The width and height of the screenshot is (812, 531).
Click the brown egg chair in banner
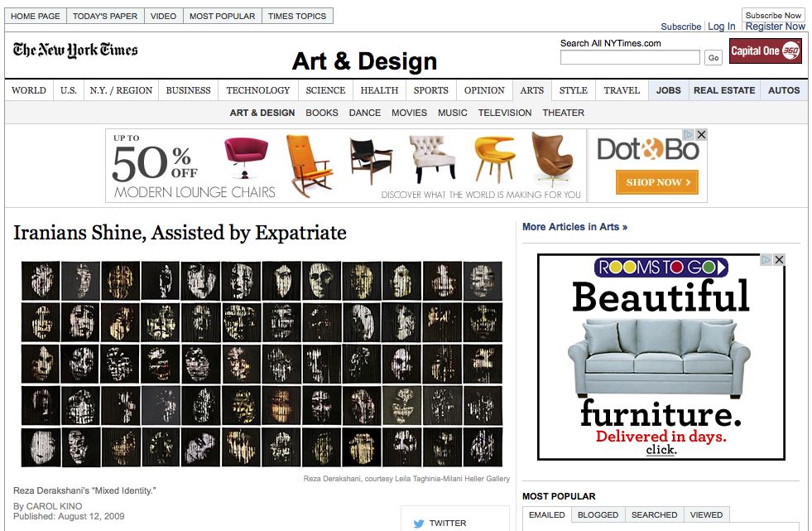coord(553,158)
